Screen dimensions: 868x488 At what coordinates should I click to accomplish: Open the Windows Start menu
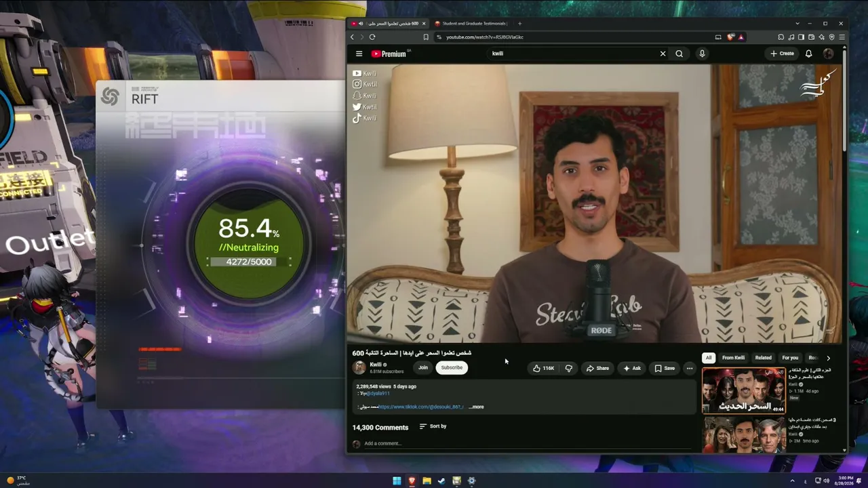click(397, 481)
